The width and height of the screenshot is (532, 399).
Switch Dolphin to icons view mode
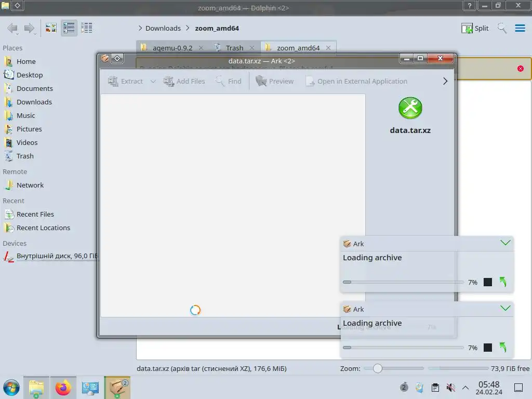[51, 28]
